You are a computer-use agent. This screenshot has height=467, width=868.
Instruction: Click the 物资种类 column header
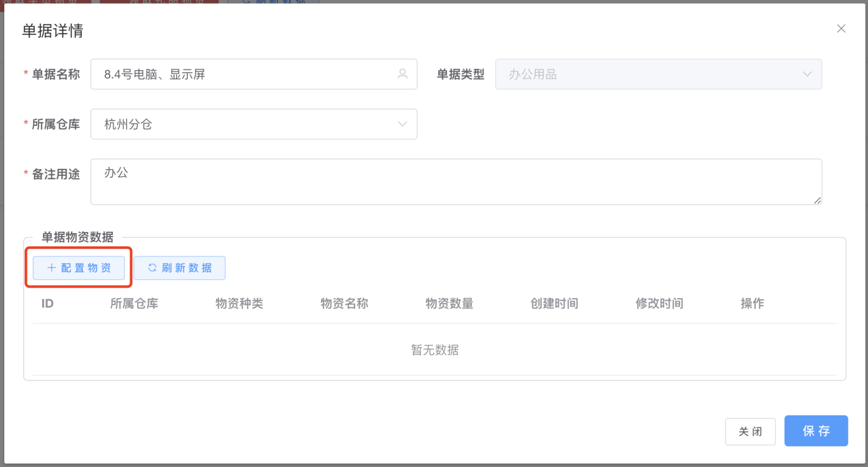point(239,303)
